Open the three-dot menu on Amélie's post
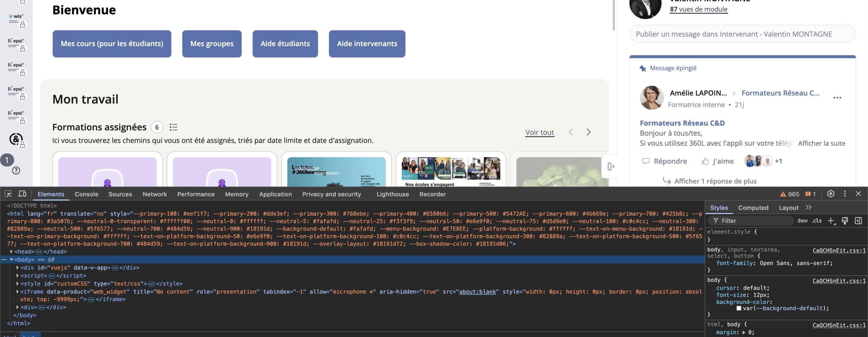Viewport: 868px width, 337px height. 837,98
